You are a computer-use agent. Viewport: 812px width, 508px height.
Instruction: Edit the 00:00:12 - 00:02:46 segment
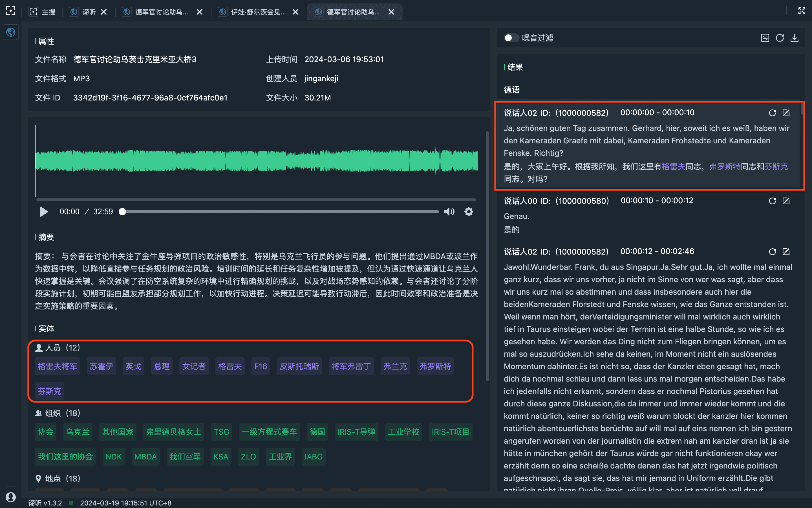pos(786,252)
